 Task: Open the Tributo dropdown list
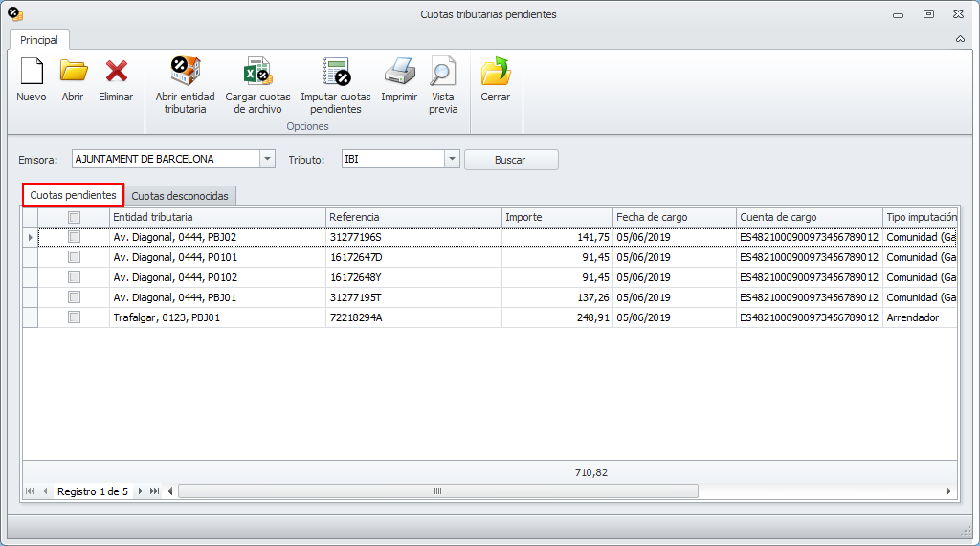pyautogui.click(x=453, y=160)
